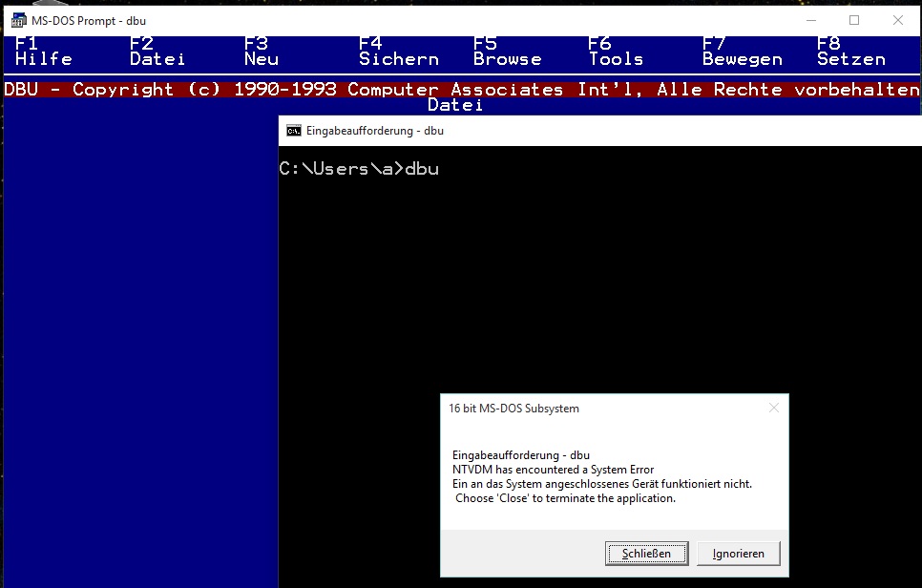
Task: Click Ignorieren to ignore the NTVDM error
Action: (738, 553)
